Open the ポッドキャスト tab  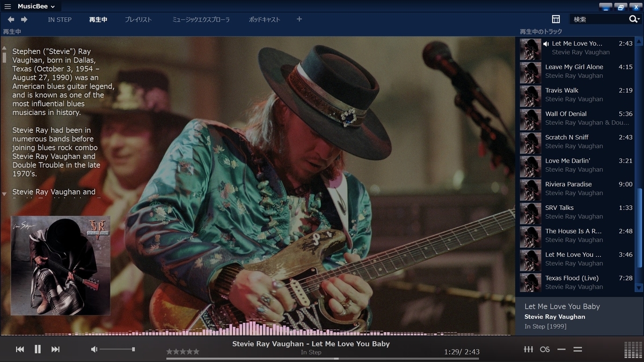click(x=265, y=19)
